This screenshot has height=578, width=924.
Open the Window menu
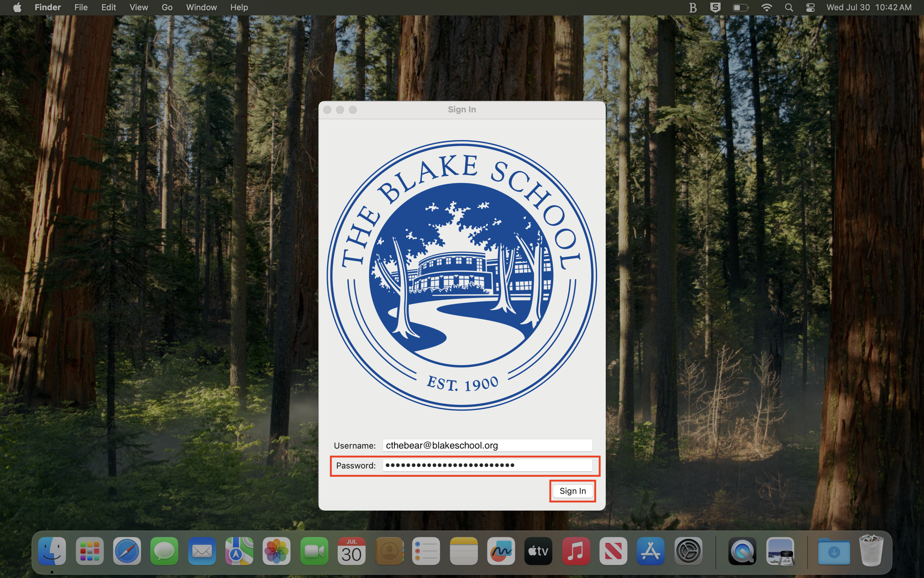(201, 7)
